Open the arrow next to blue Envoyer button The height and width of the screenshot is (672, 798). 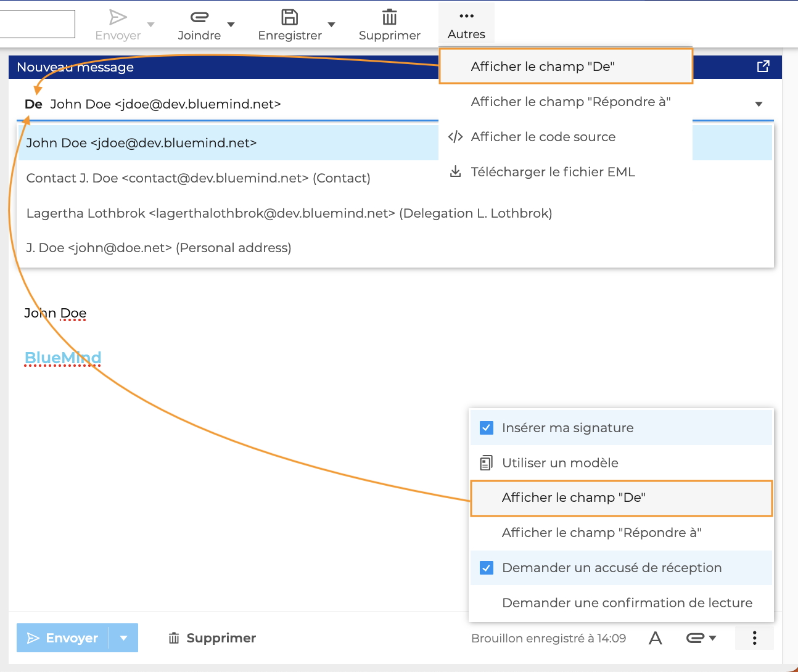tap(124, 638)
